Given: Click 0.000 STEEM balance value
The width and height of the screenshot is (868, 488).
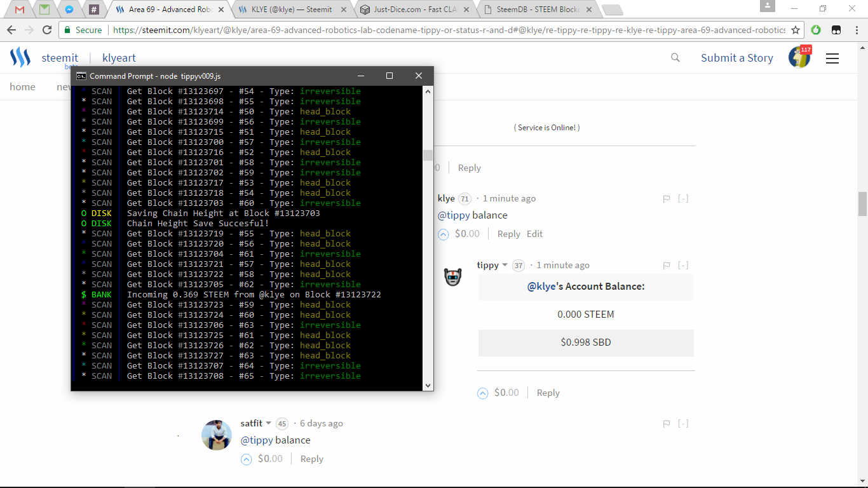Looking at the screenshot, I should coord(586,315).
